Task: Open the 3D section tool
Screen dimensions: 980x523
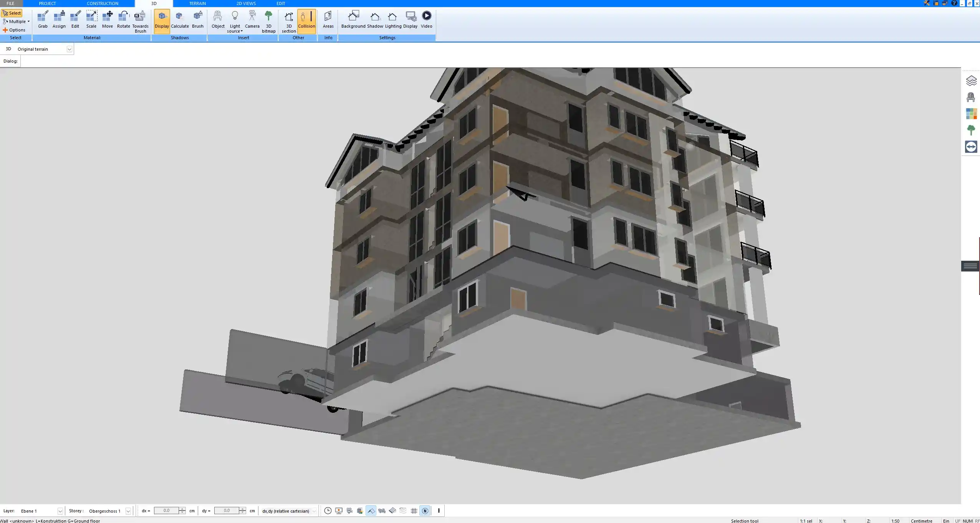Action: coord(289,22)
